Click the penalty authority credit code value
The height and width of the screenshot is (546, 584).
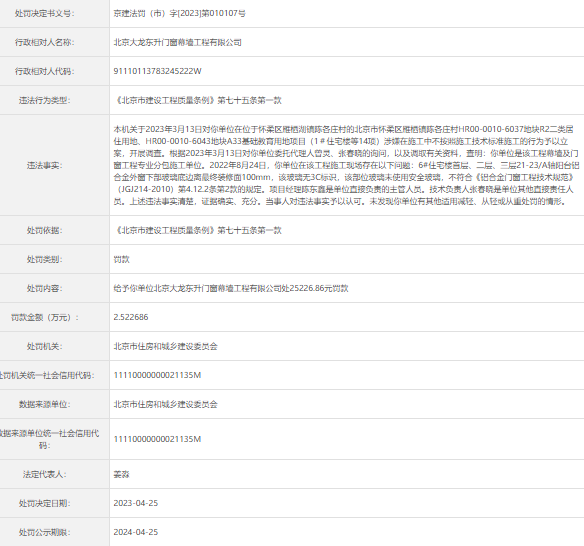click(x=157, y=375)
